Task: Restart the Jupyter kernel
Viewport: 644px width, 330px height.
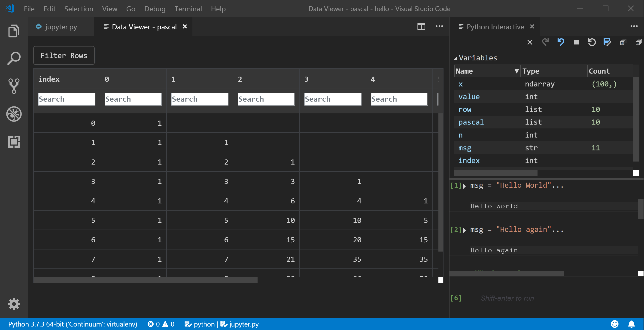Action: click(x=592, y=42)
